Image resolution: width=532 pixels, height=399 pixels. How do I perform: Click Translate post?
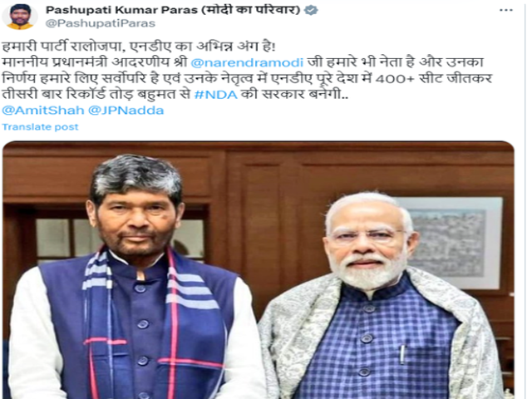click(40, 127)
